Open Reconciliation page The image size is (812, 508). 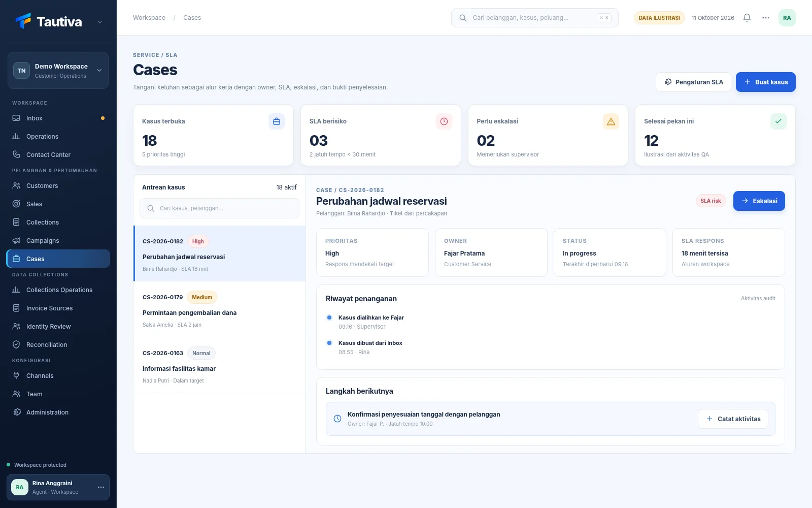point(58,345)
